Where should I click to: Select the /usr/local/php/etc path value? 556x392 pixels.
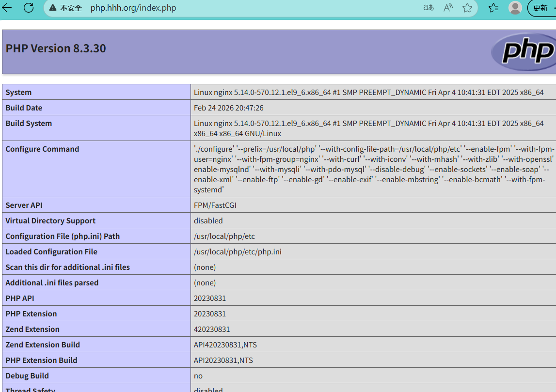click(224, 236)
